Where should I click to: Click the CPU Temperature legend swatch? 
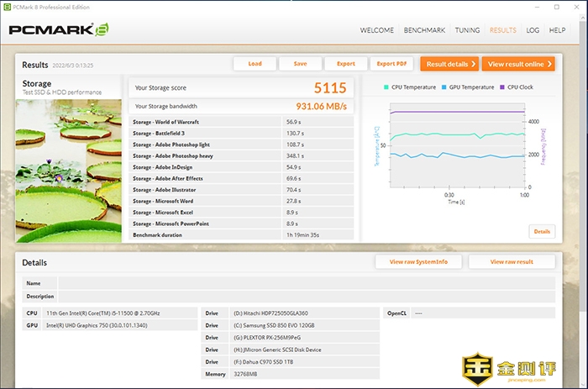pos(387,87)
